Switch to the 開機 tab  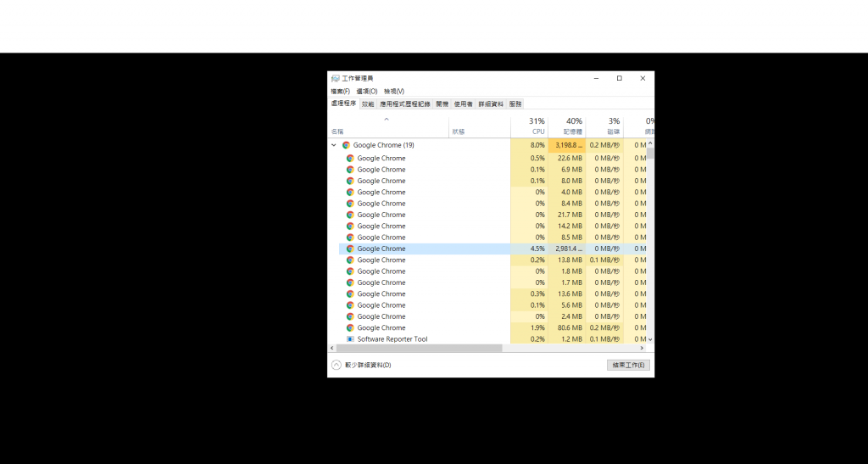(442, 104)
